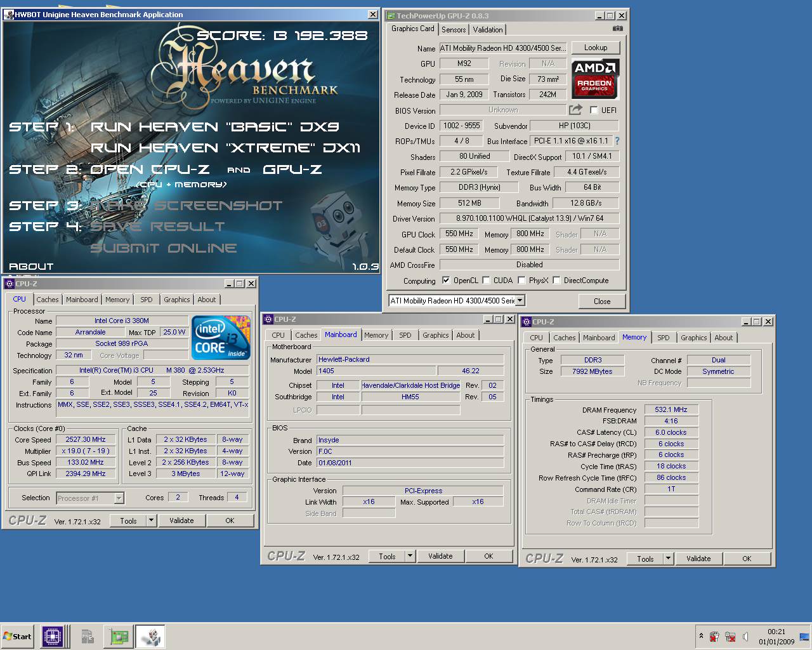Click the volume speaker tray icon
The width and height of the screenshot is (812, 650).
[x=745, y=636]
